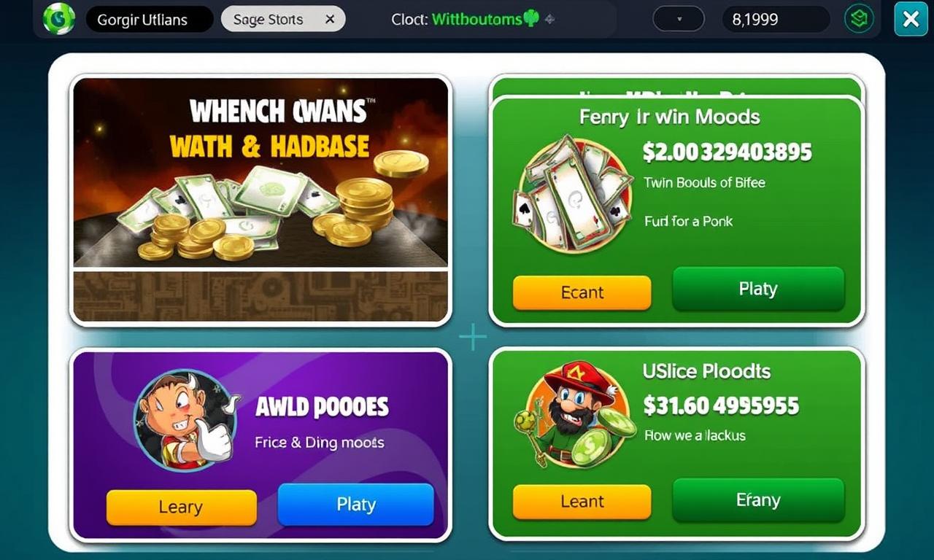The height and width of the screenshot is (560, 934).
Task: Open the small dark dropdown pill
Action: tap(678, 19)
